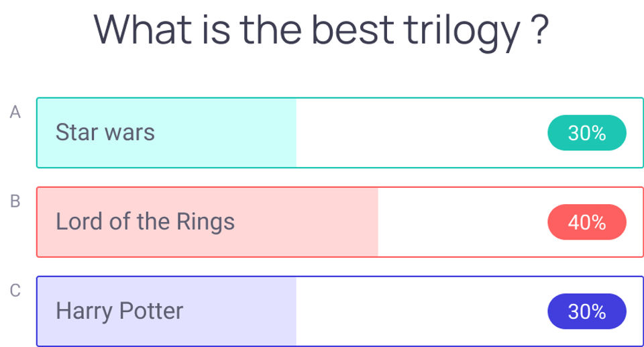Click the letter A option marker
Image resolution: width=644 pixels, height=347 pixels.
(x=15, y=112)
